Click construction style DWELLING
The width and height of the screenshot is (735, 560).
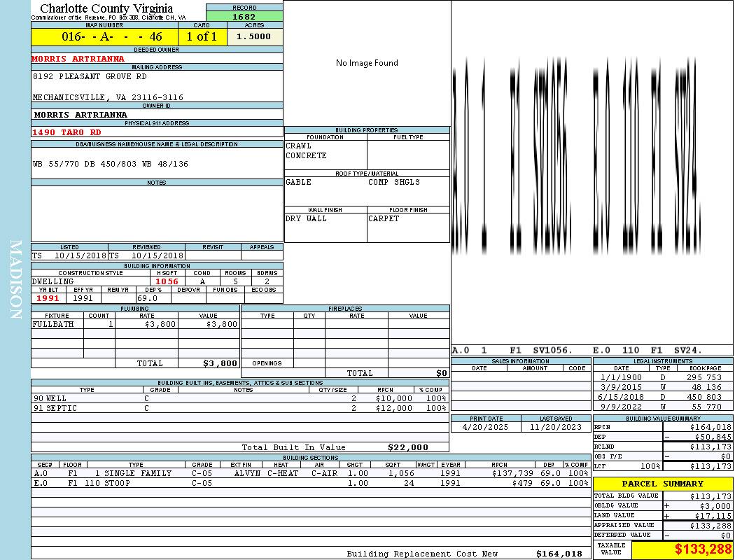(53, 281)
